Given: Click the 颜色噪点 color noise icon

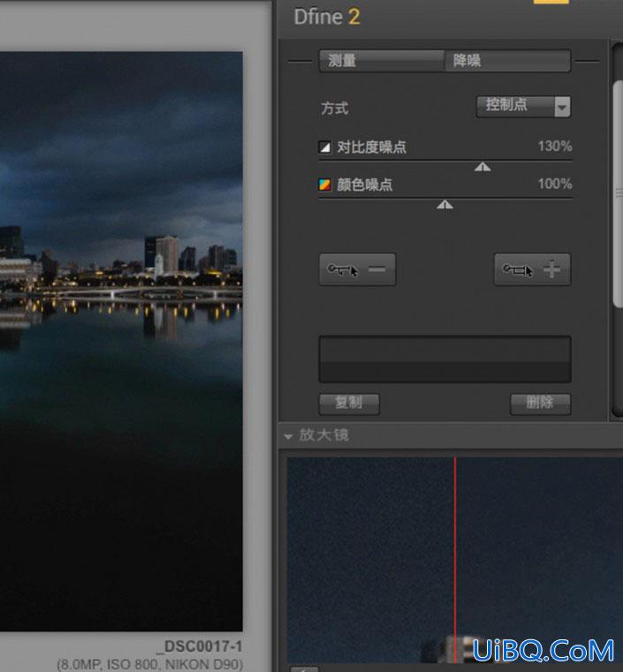Looking at the screenshot, I should pyautogui.click(x=325, y=185).
